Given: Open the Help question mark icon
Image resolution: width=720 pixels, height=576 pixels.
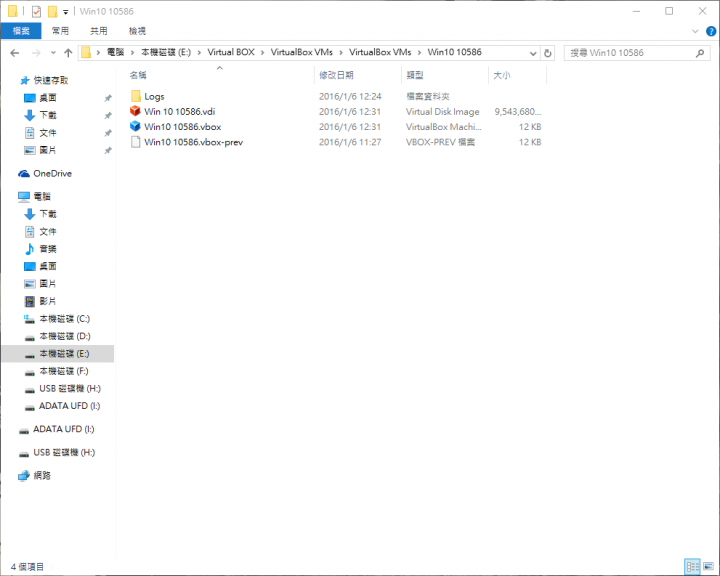Looking at the screenshot, I should coord(711,31).
